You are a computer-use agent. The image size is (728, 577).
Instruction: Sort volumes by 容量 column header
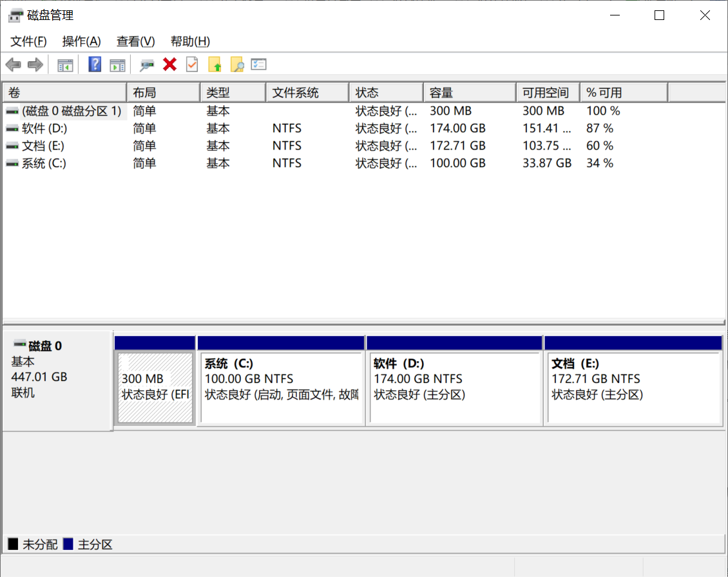tap(468, 93)
